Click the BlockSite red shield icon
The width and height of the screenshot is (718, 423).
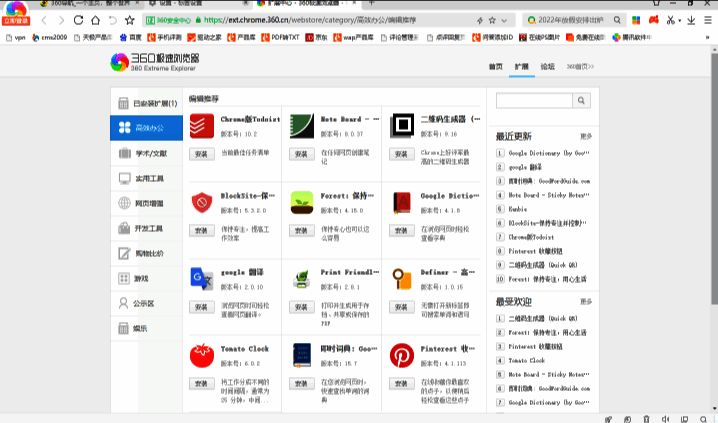pos(202,202)
